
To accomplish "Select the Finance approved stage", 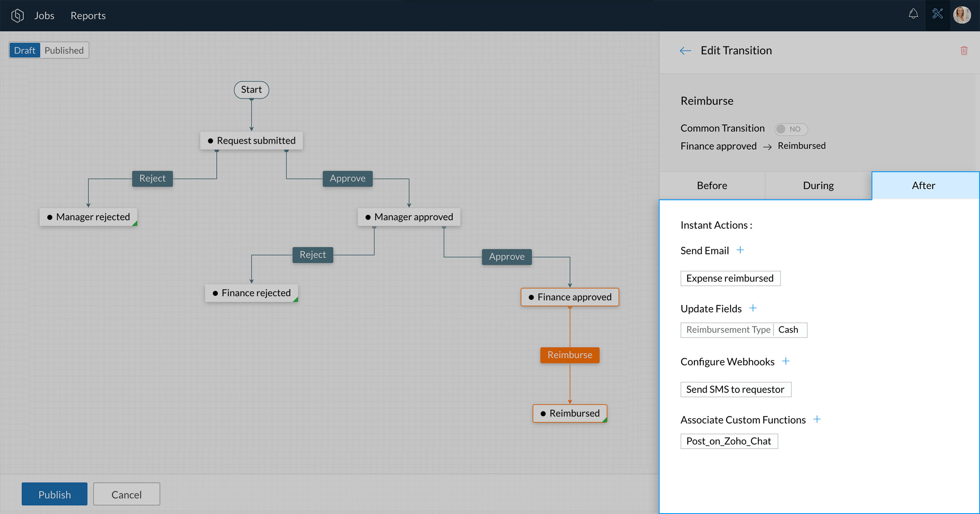I will 570,297.
